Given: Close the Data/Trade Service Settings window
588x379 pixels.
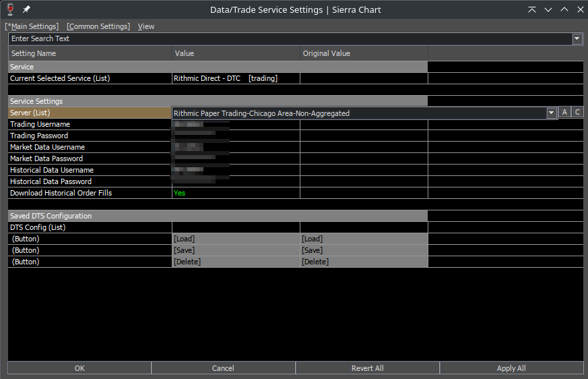Looking at the screenshot, I should click(x=579, y=9).
